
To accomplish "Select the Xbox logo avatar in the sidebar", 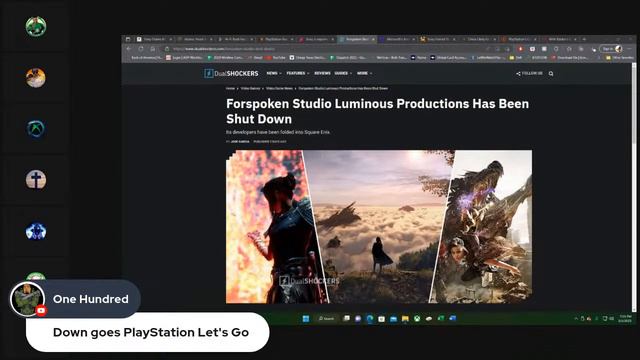I will pos(36,129).
